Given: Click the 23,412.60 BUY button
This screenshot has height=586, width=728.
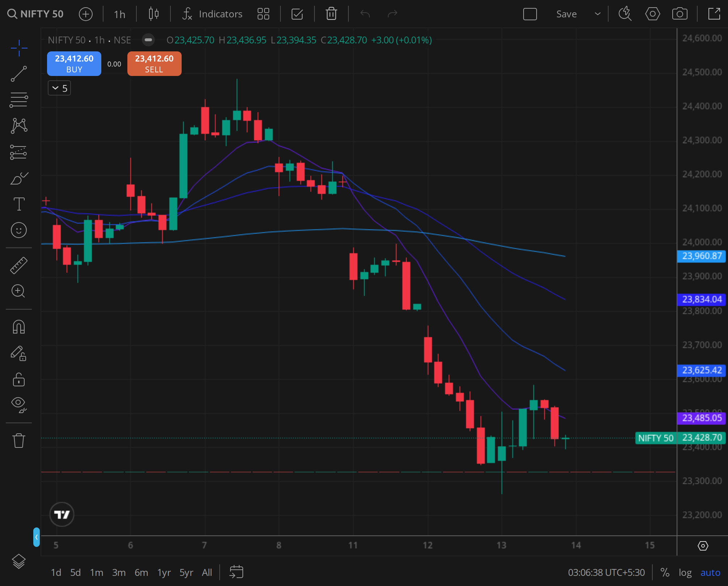Looking at the screenshot, I should 74,64.
